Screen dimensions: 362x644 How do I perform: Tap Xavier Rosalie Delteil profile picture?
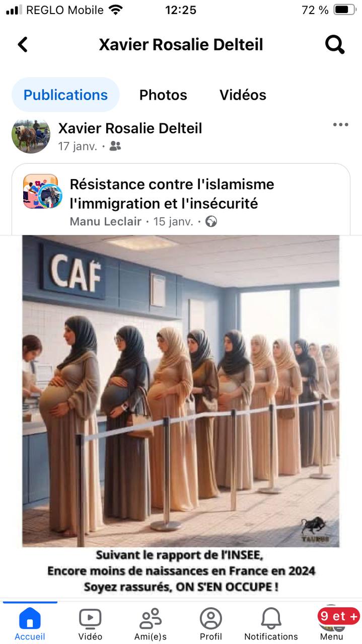(31, 136)
